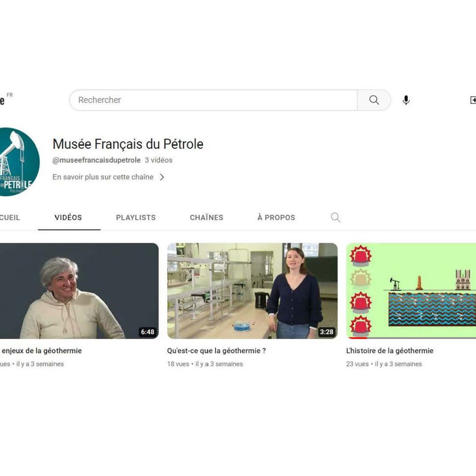The image size is (476, 476).
Task: Open the channel tab search magnifier
Action: click(x=335, y=218)
